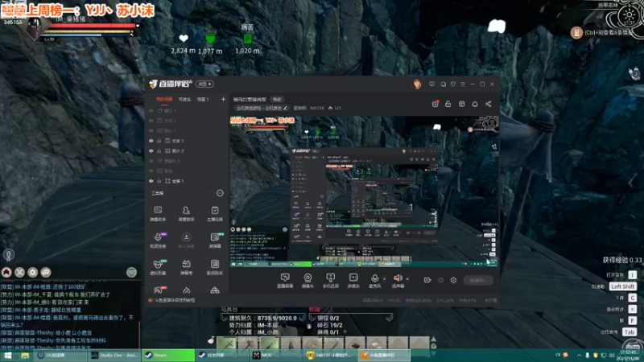
Task: Open streaming settings gear icon
Action: (x=453, y=280)
